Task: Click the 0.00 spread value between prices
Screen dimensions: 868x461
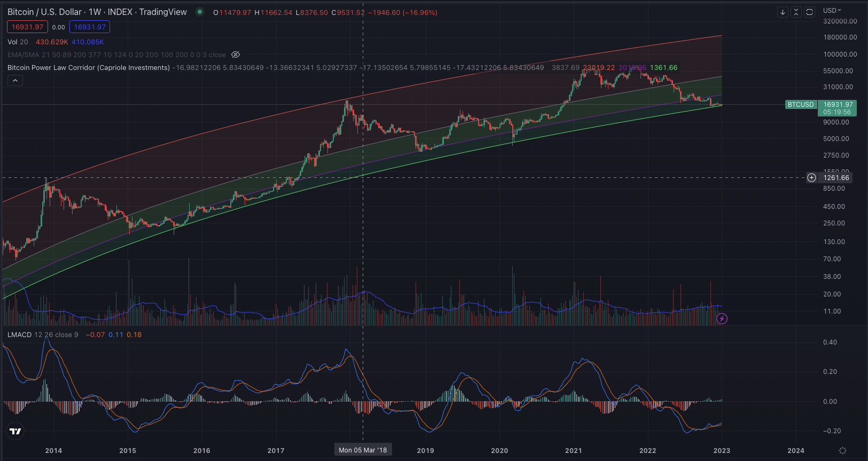Action: (x=59, y=27)
